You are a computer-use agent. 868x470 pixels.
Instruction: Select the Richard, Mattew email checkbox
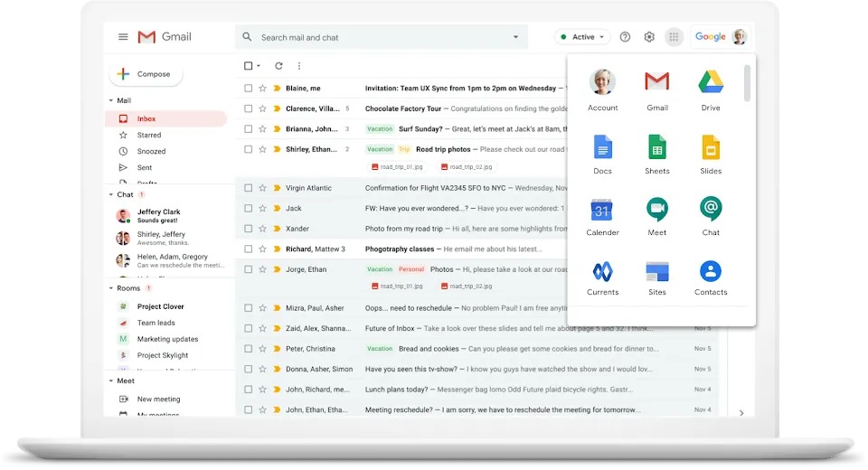pyautogui.click(x=248, y=249)
